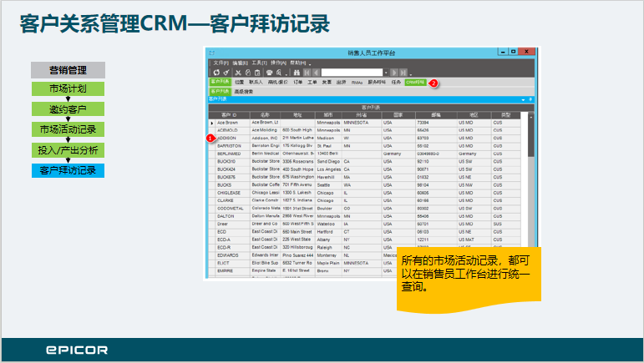The image size is (644, 363).
Task: Click the 营销管理 header box
Action: tap(68, 70)
